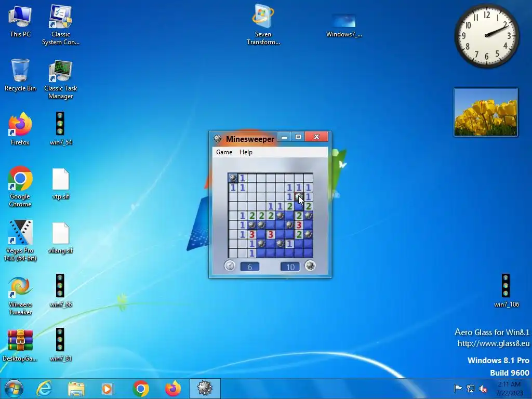The width and height of the screenshot is (532, 399).
Task: Select the win7_66 desktop icon
Action: (x=61, y=291)
